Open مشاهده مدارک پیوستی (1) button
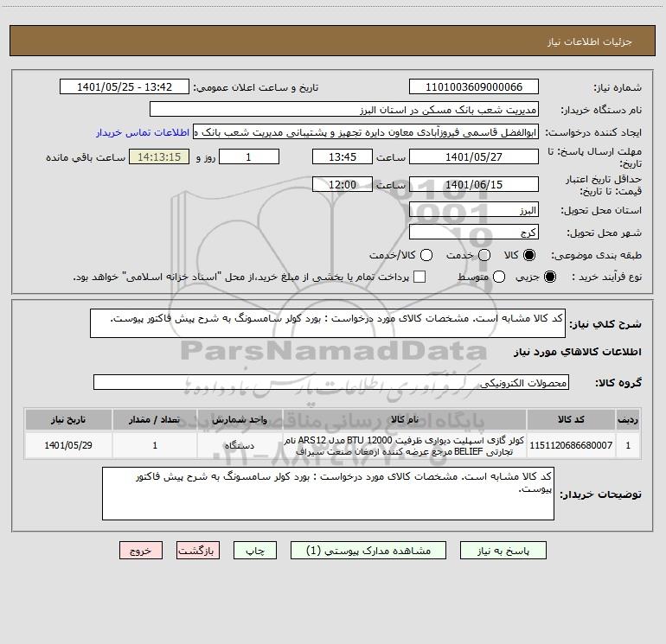 (368, 551)
